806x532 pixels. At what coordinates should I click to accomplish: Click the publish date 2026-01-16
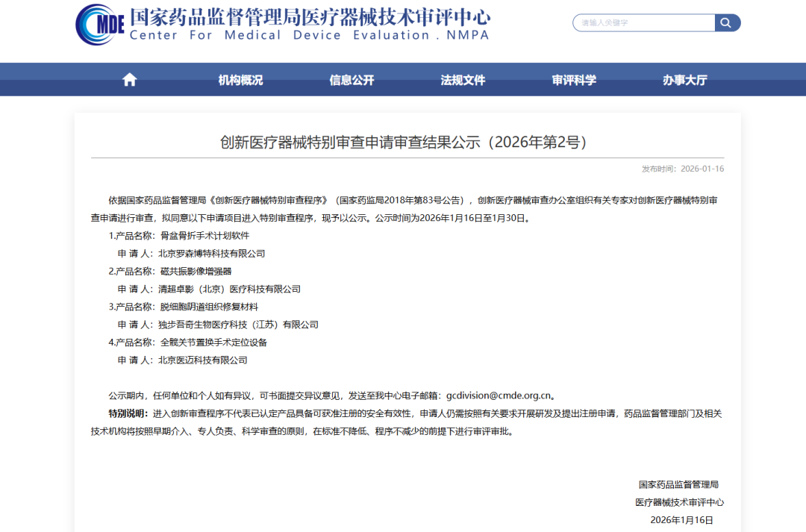[x=702, y=169]
